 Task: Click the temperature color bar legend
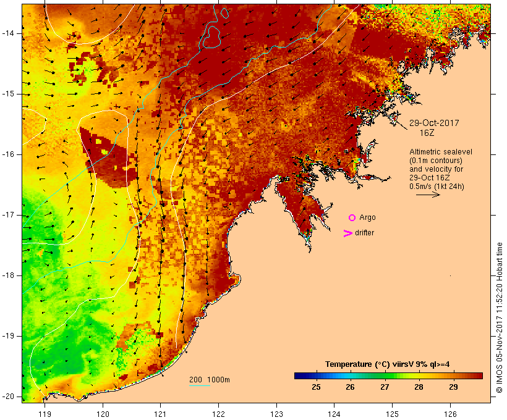388,376
